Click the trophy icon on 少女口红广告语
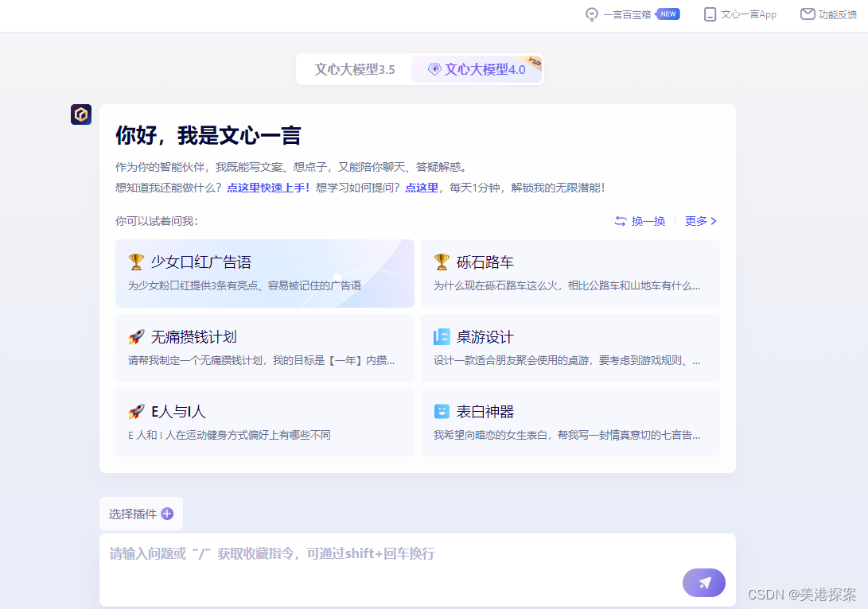 (x=136, y=262)
